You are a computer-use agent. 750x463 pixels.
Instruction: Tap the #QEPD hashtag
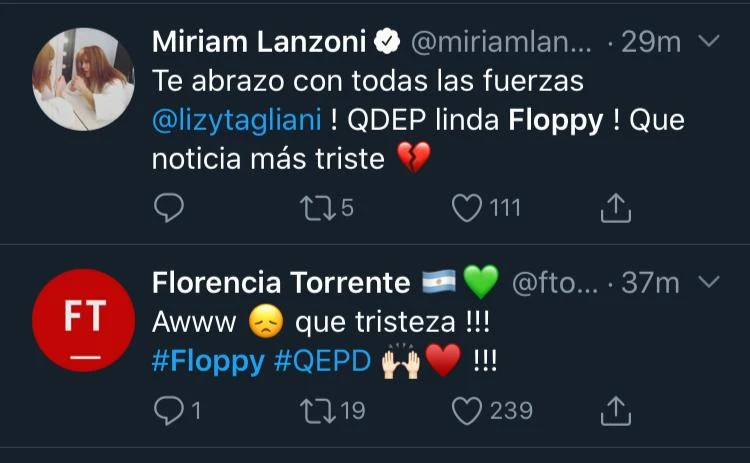click(320, 361)
